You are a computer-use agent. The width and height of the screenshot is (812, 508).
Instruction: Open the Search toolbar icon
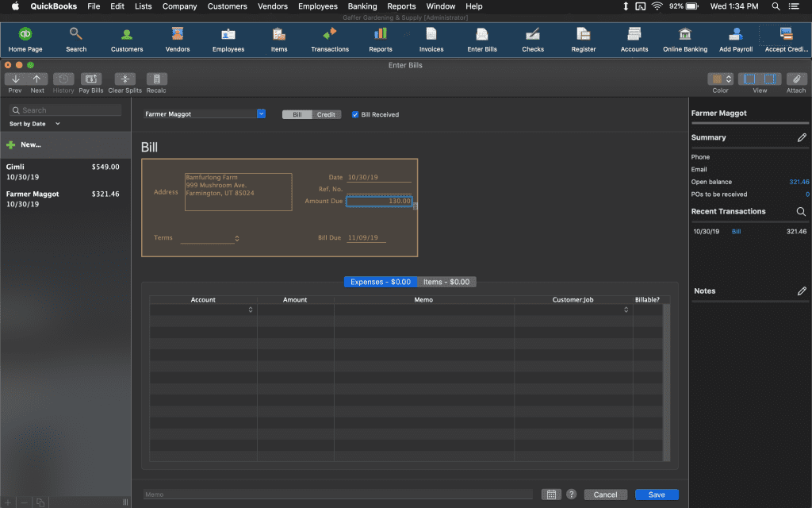[x=76, y=40]
